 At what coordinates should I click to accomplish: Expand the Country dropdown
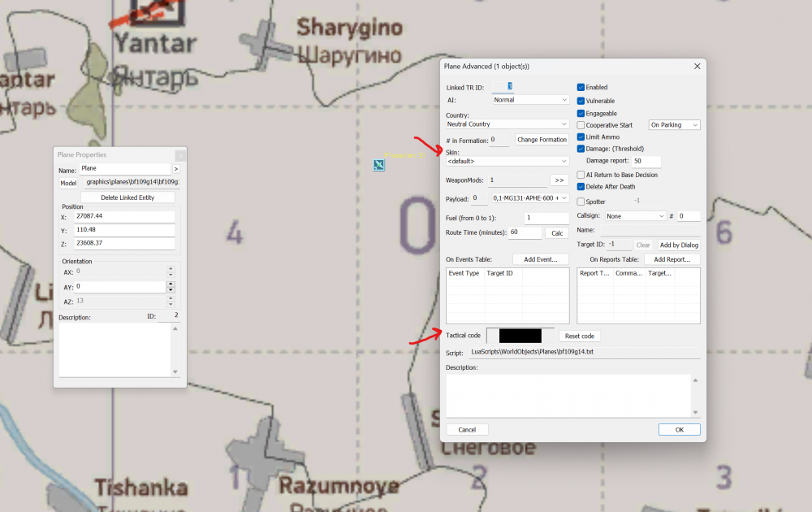(508, 124)
